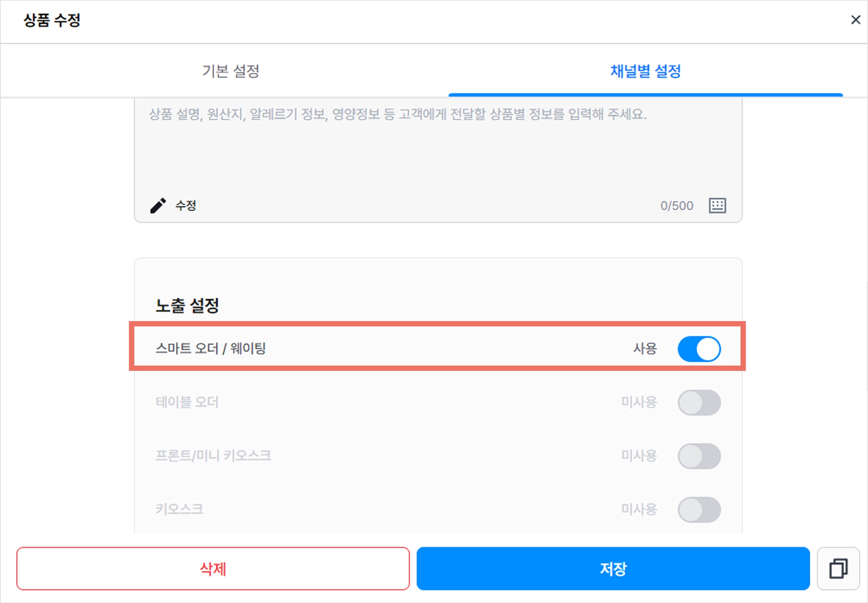Screen dimensions: 868x603
Task: Click the 키오스크 row label
Action: pos(179,509)
